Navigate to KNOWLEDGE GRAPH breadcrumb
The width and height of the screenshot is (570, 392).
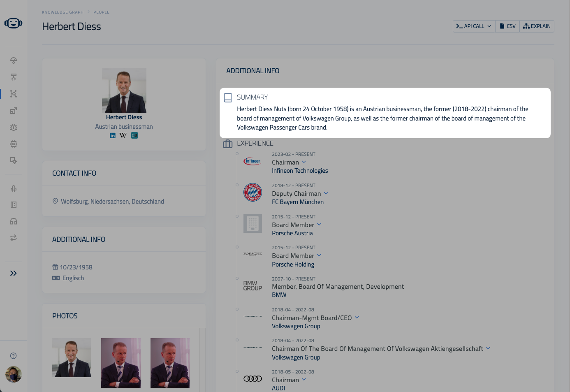click(63, 12)
